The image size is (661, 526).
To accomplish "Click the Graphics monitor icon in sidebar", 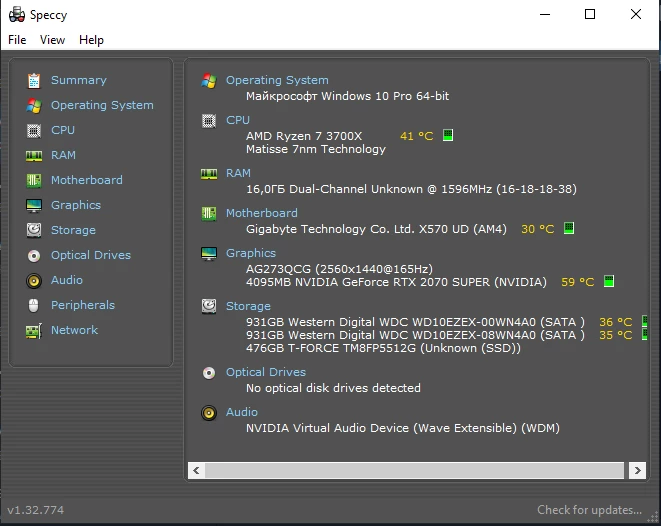I will (34, 206).
